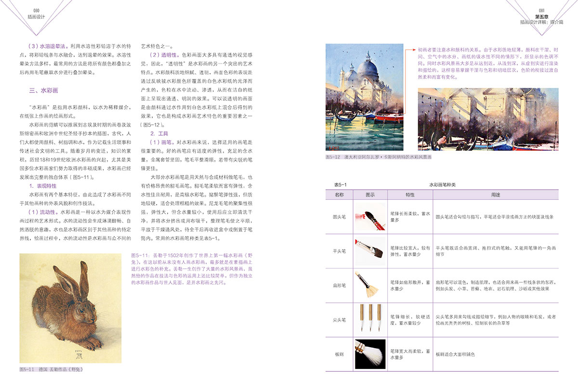Select the wide board brush image (板刷)

point(370,353)
